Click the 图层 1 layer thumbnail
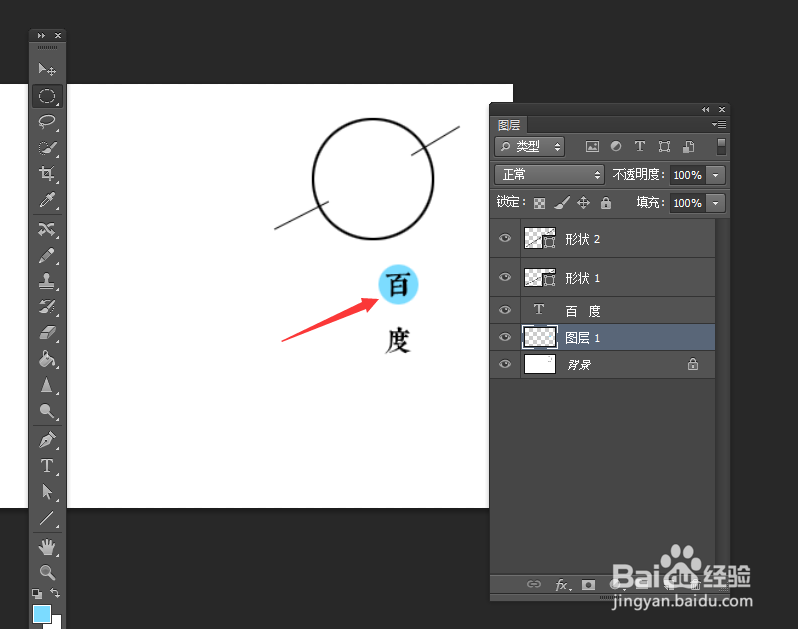 click(x=540, y=337)
